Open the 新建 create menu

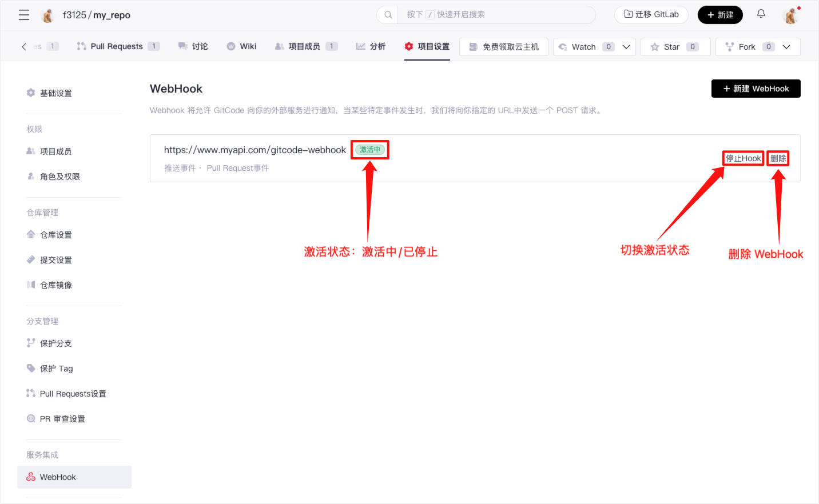pyautogui.click(x=720, y=15)
